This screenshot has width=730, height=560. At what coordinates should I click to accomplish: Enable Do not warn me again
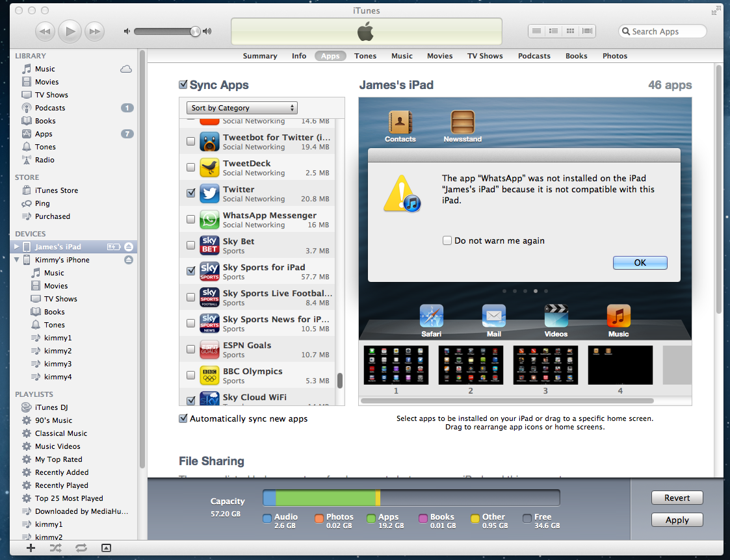click(x=447, y=240)
